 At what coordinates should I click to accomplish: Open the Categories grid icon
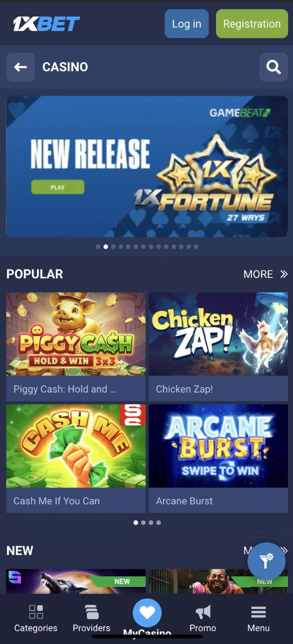(35, 612)
